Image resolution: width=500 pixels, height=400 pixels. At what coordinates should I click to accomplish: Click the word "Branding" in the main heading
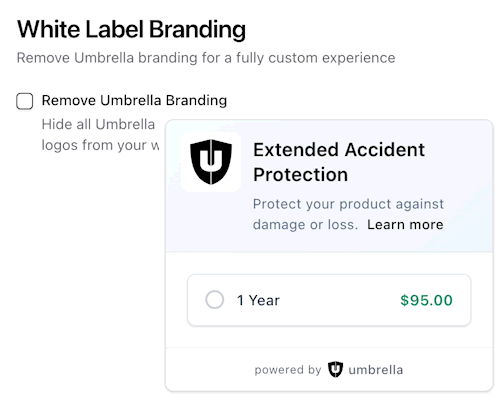[197, 30]
